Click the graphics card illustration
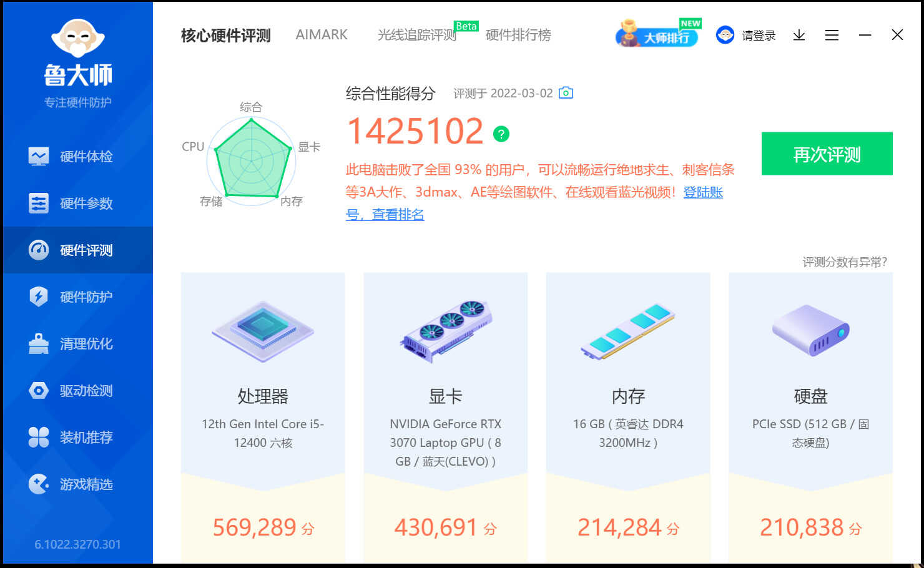924x568 pixels. click(445, 331)
